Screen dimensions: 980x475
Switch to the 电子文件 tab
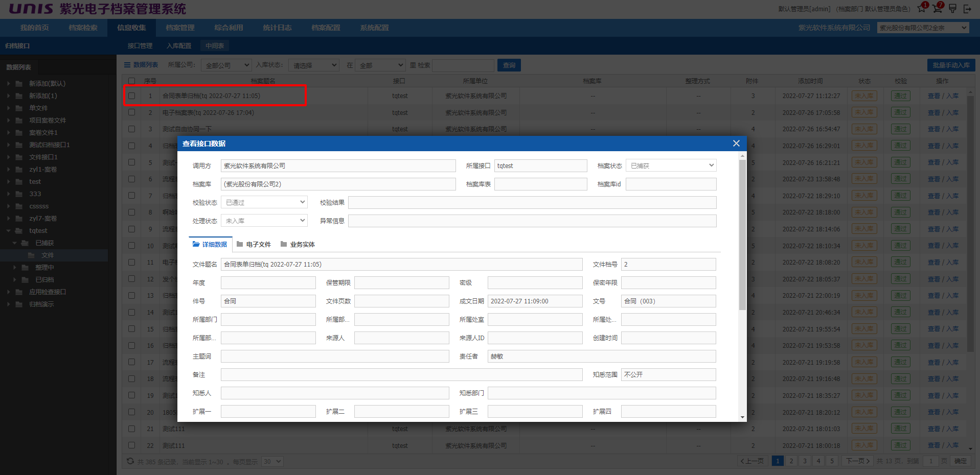click(254, 245)
